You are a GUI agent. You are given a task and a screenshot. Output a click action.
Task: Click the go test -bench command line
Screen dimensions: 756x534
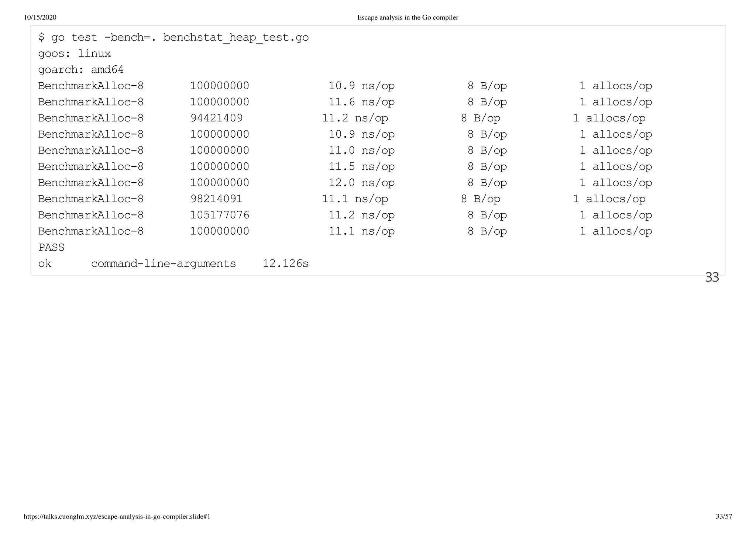click(x=173, y=38)
